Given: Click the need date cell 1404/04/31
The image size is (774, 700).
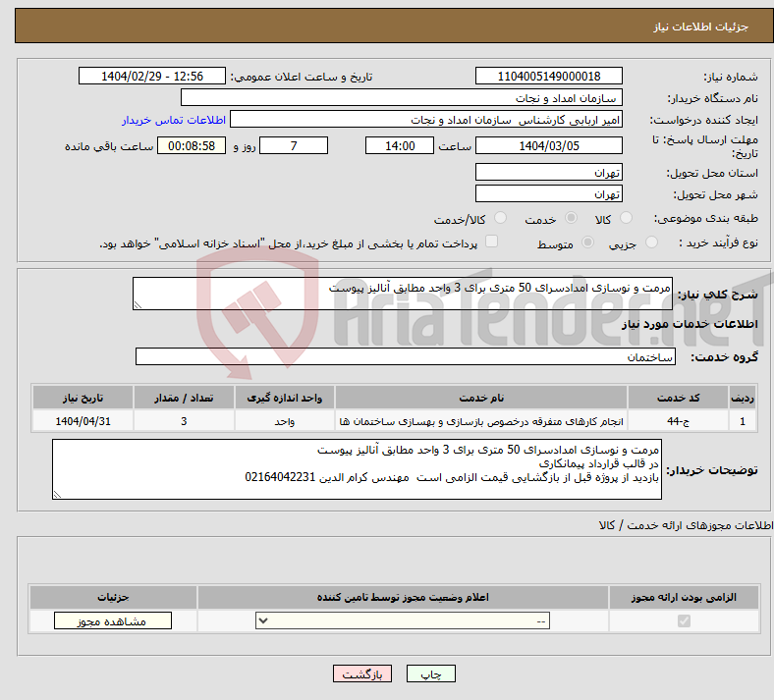Looking at the screenshot, I should point(83,421).
